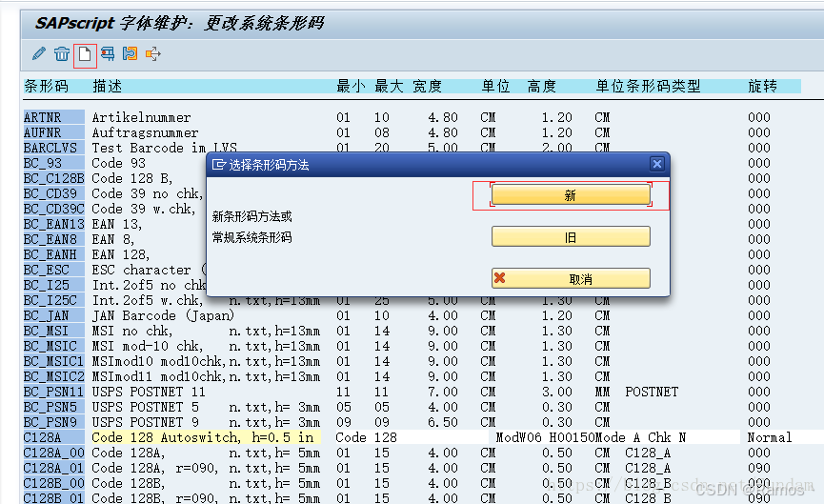Choose the 新 barcode method button
The width and height of the screenshot is (824, 504).
point(571,195)
